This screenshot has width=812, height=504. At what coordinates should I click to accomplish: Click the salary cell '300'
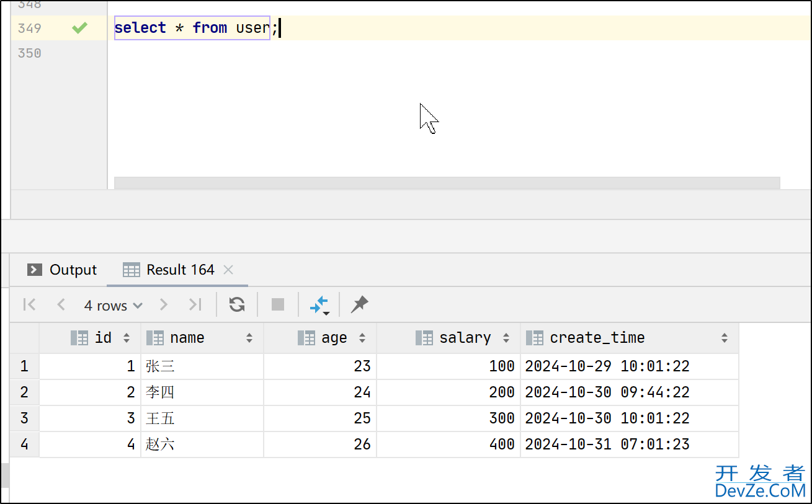click(448, 418)
